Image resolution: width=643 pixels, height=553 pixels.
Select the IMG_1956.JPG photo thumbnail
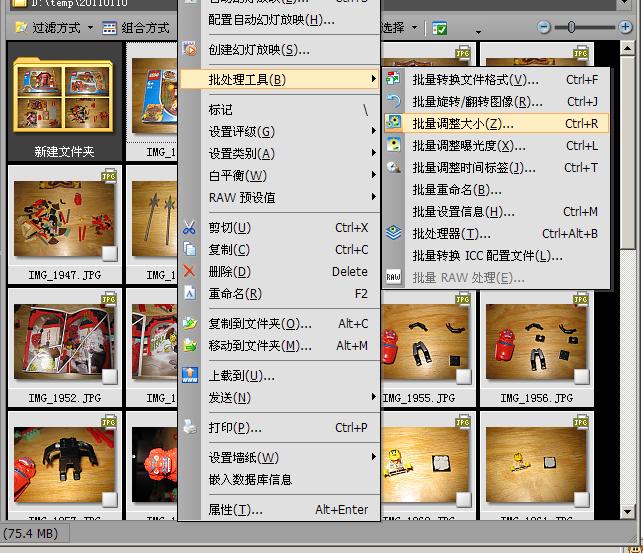[x=536, y=342]
